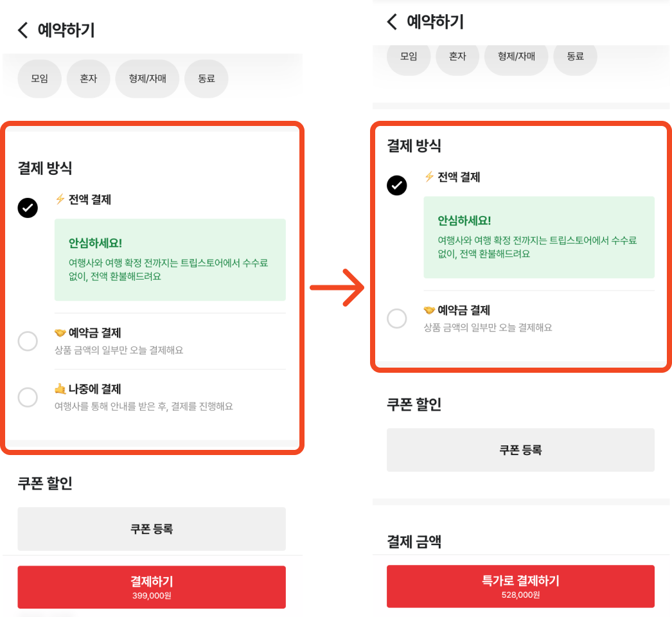Select 나중에 결제 radio option
This screenshot has height=617, width=672.
28,397
